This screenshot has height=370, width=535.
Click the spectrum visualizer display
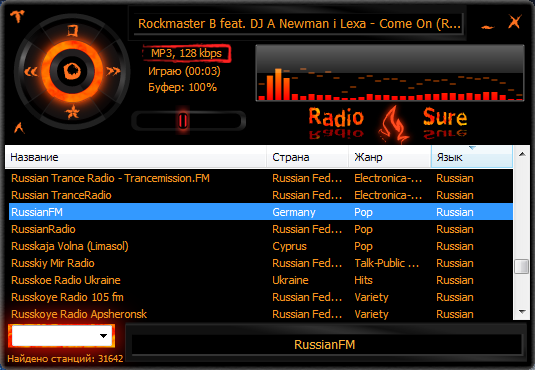[390, 73]
